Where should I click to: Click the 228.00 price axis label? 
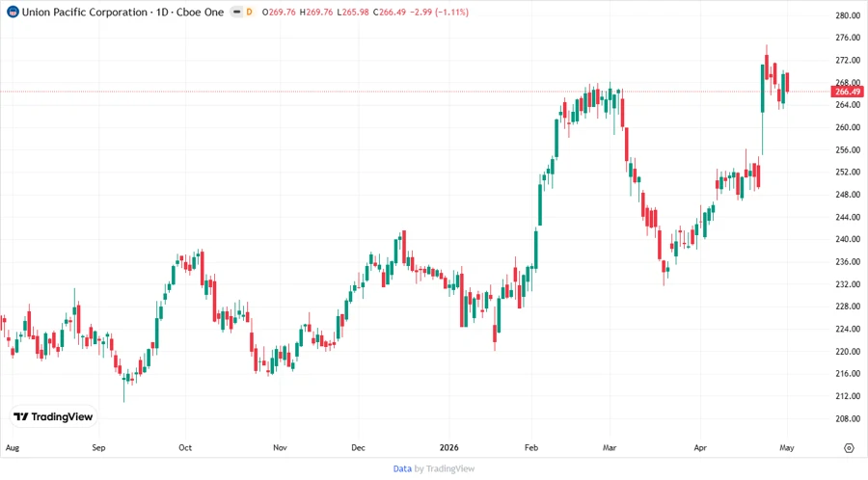(848, 307)
